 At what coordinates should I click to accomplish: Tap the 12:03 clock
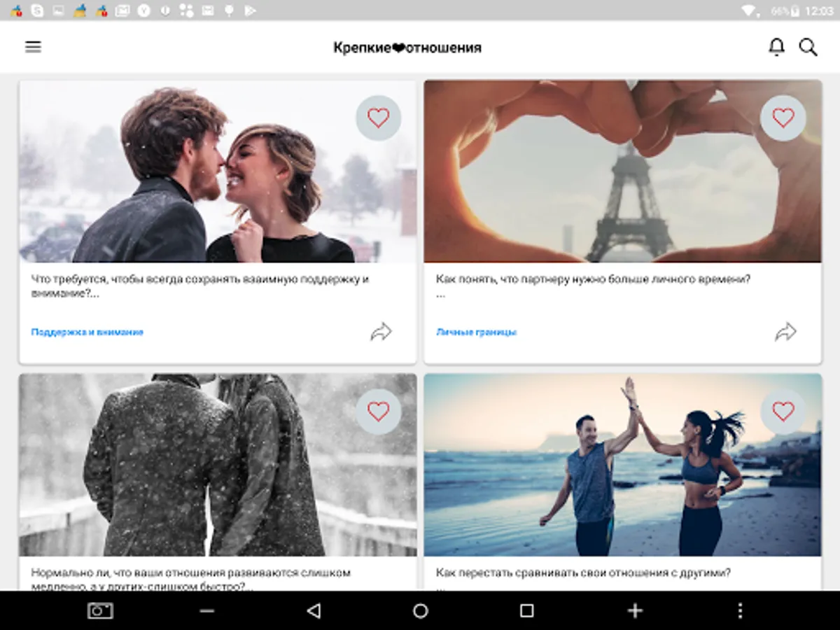tap(819, 10)
